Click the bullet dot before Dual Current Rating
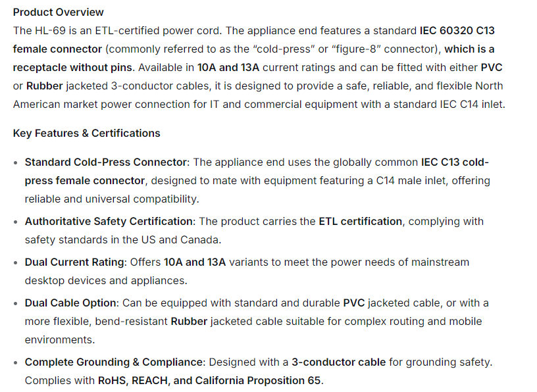537x392 pixels. [16, 262]
